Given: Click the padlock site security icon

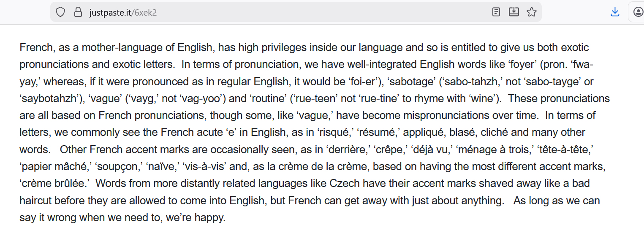Looking at the screenshot, I should [x=78, y=12].
